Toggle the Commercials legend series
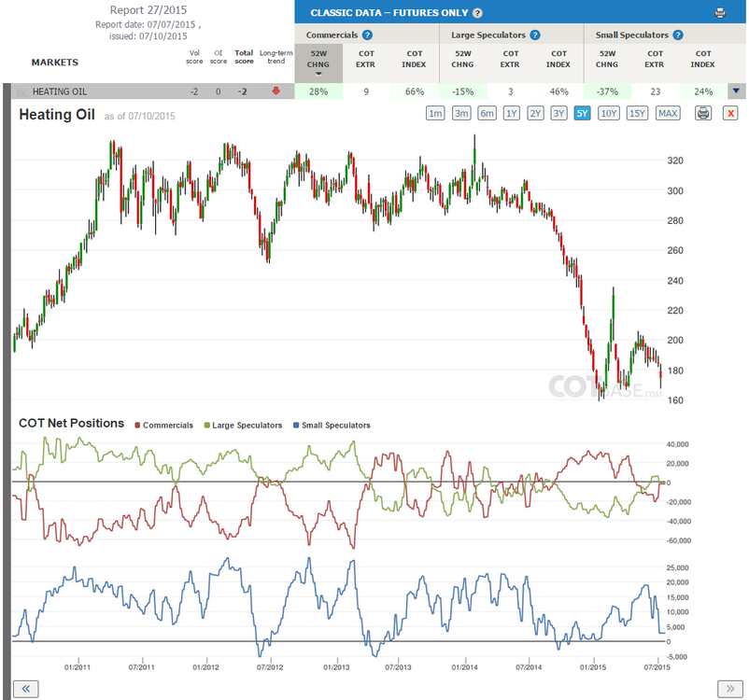The image size is (749, 700). 163,425
